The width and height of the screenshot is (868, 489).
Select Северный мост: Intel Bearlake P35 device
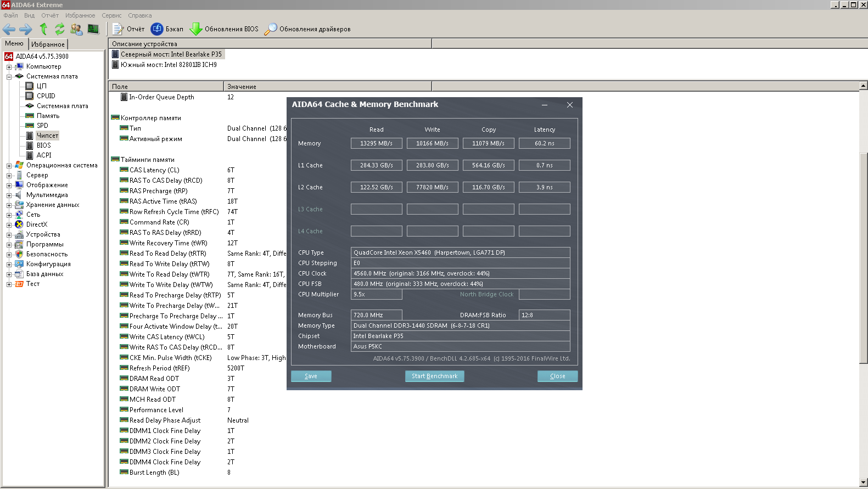[171, 54]
